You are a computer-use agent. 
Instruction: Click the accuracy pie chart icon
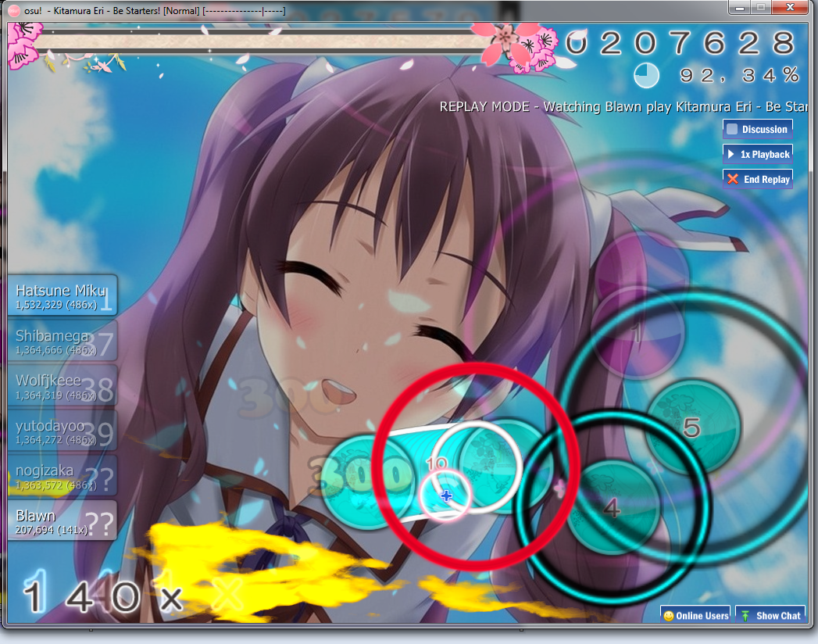646,75
